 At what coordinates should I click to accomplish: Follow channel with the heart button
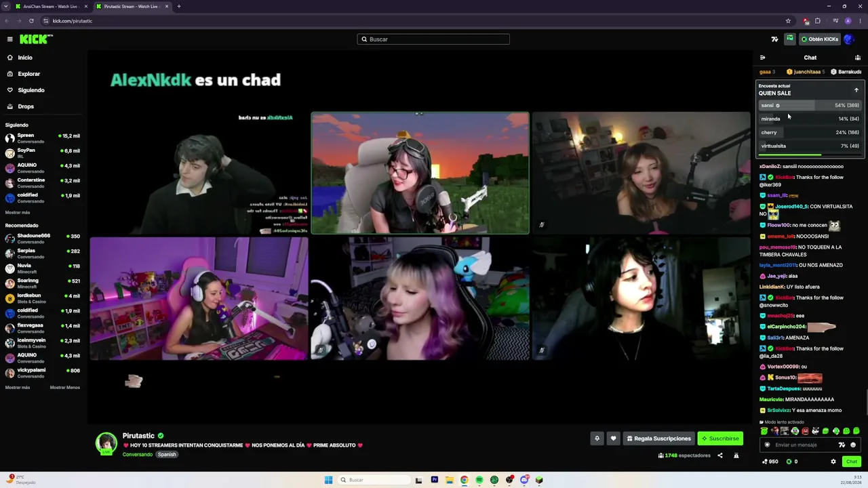click(613, 439)
